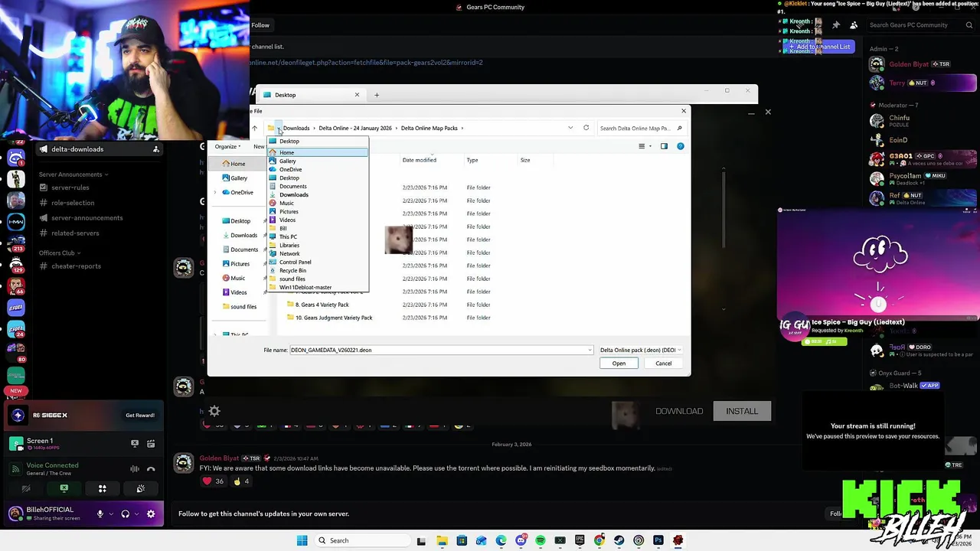980x551 pixels.
Task: Open the activities icon in the voice panel
Action: point(102,488)
